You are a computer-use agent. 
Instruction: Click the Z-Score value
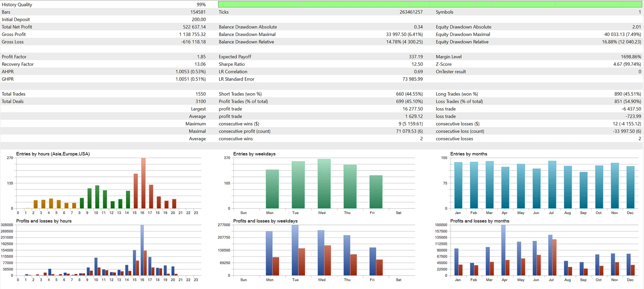627,64
